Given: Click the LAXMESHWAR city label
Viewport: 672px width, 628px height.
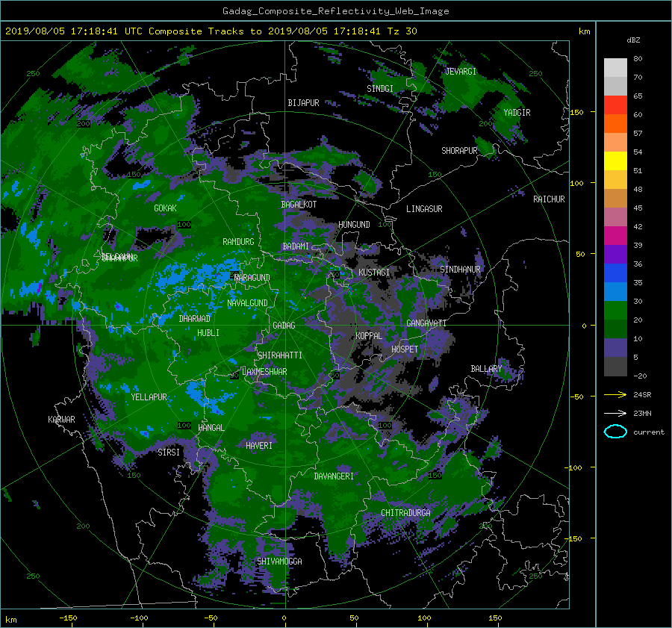Looking at the screenshot, I should 264,372.
